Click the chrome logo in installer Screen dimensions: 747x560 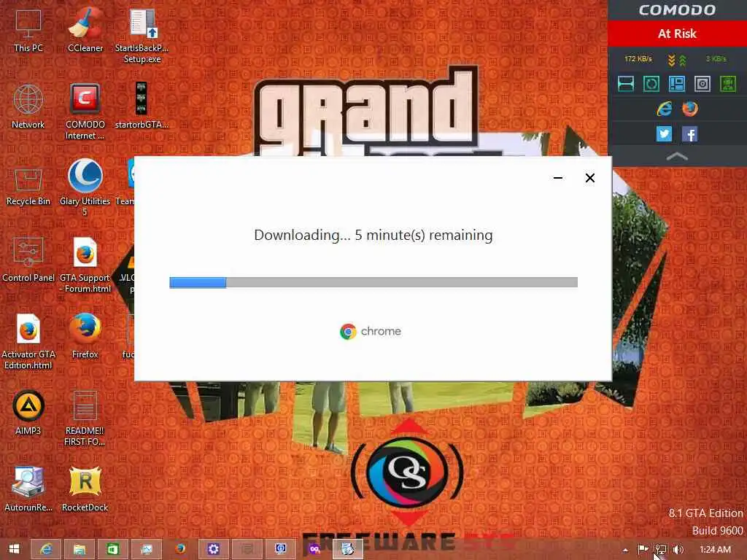click(371, 332)
